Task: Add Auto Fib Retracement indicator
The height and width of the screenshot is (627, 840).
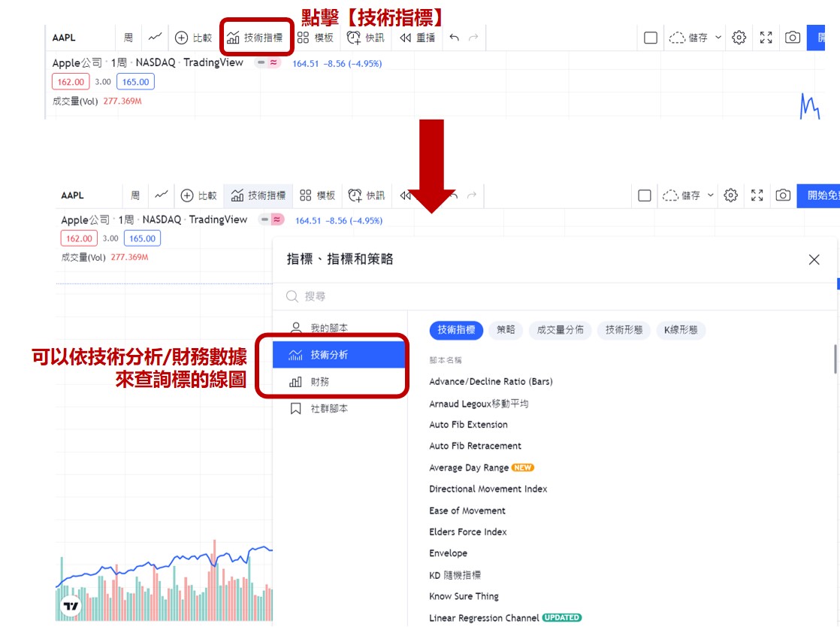Action: click(475, 446)
